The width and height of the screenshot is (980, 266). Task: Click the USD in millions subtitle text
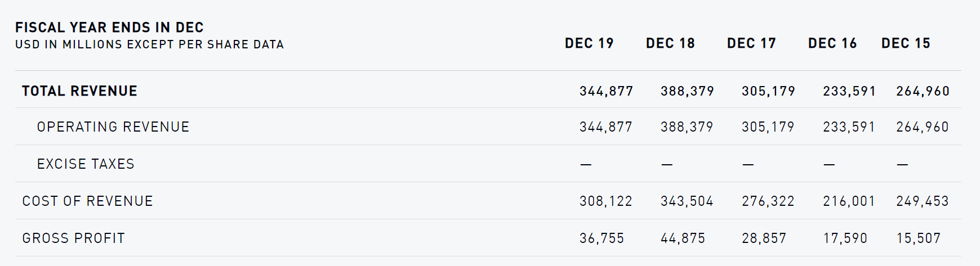pos(149,44)
